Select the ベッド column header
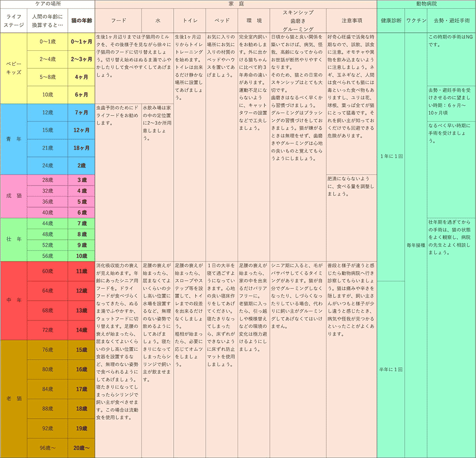 click(222, 21)
